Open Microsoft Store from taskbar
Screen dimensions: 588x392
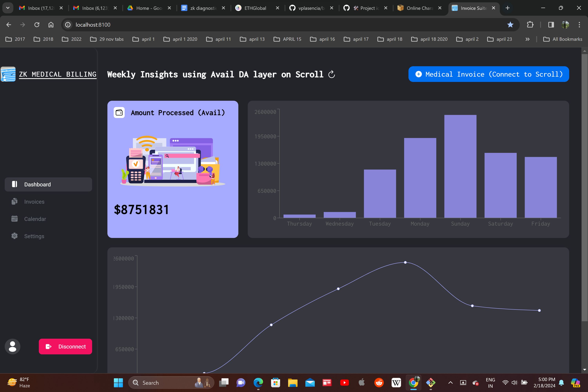pyautogui.click(x=276, y=383)
